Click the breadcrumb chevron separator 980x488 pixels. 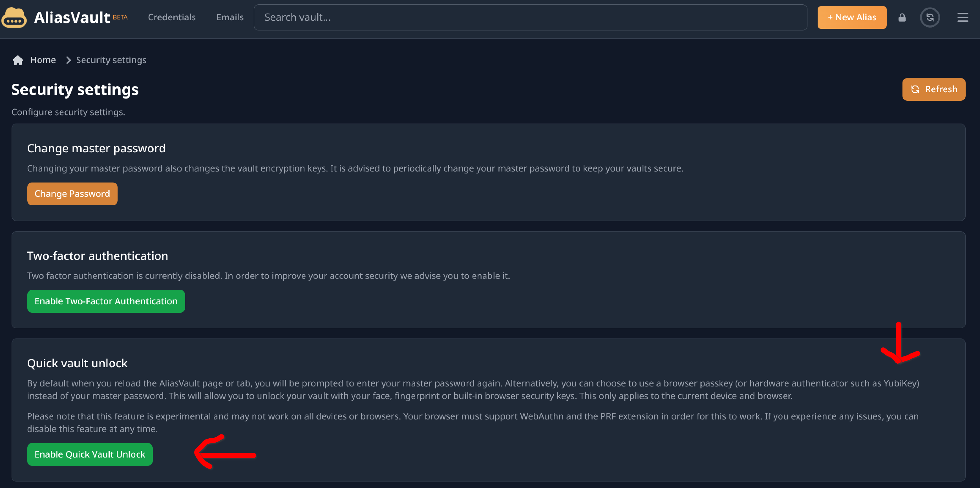coord(69,60)
